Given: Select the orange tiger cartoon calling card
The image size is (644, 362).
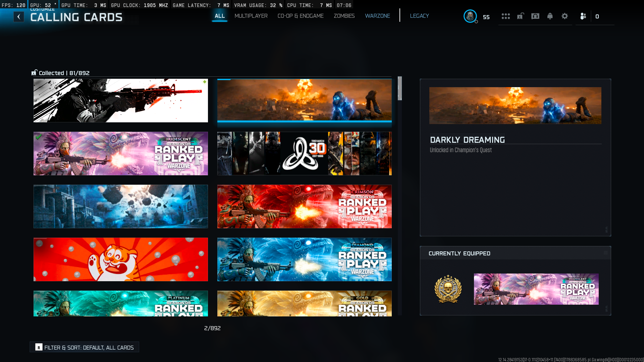Looking at the screenshot, I should click(x=121, y=259).
